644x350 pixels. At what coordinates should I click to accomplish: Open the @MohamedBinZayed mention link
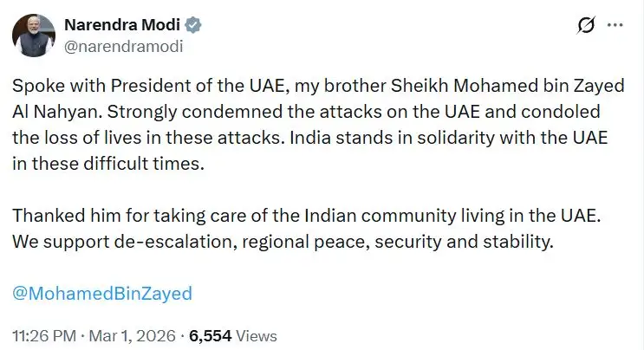(x=102, y=293)
